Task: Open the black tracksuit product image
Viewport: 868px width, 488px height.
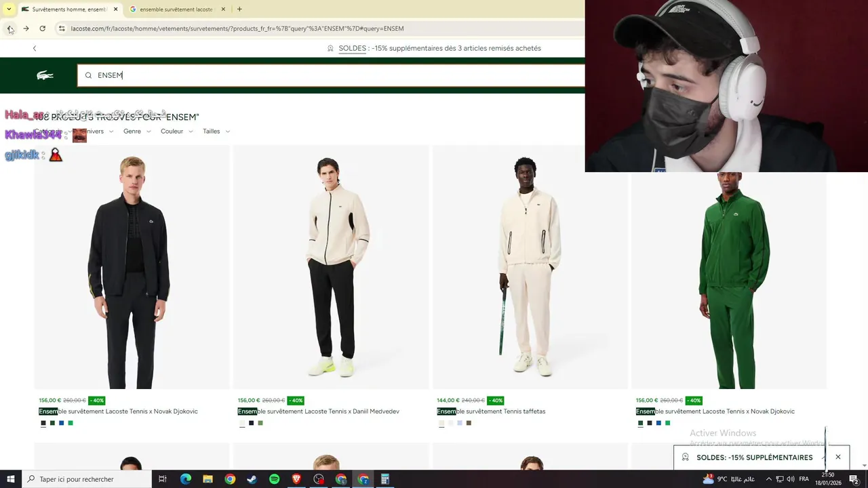Action: pyautogui.click(x=132, y=267)
